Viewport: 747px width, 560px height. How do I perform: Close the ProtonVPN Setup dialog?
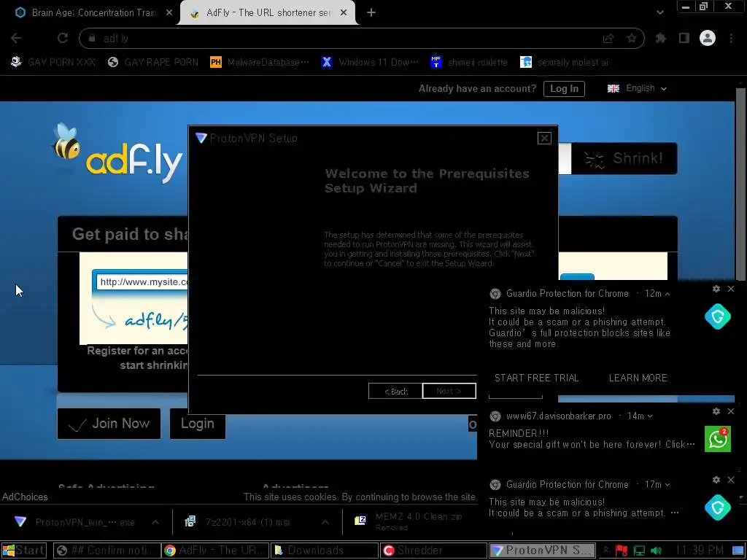point(544,138)
